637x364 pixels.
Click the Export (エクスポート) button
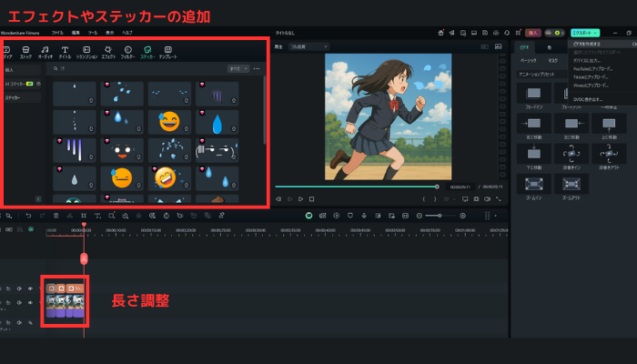[x=585, y=33]
